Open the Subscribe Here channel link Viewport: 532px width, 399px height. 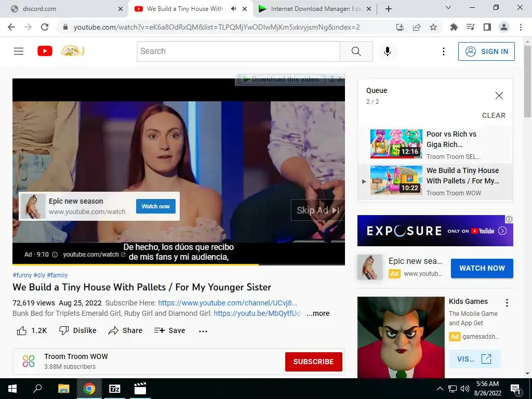click(x=228, y=303)
